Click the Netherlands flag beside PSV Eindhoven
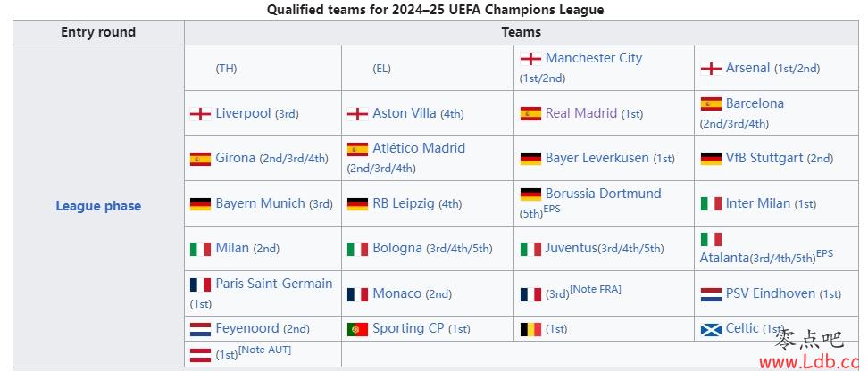The height and width of the screenshot is (371, 868). click(711, 294)
